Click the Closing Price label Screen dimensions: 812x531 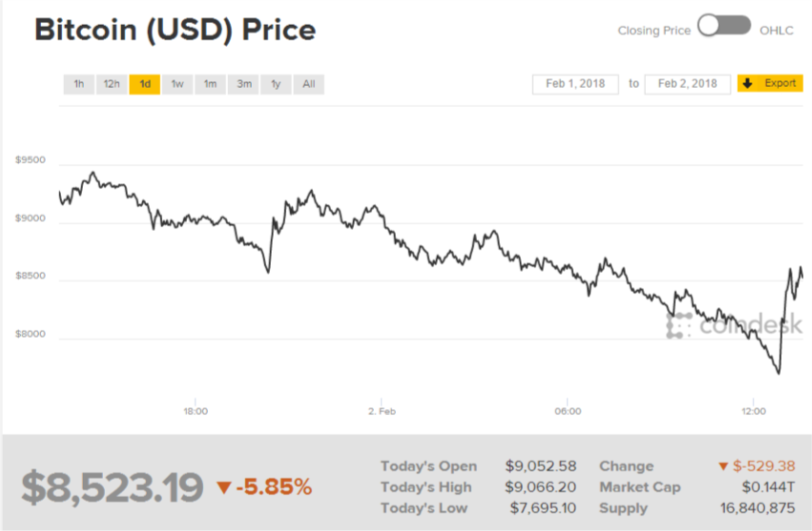click(654, 31)
